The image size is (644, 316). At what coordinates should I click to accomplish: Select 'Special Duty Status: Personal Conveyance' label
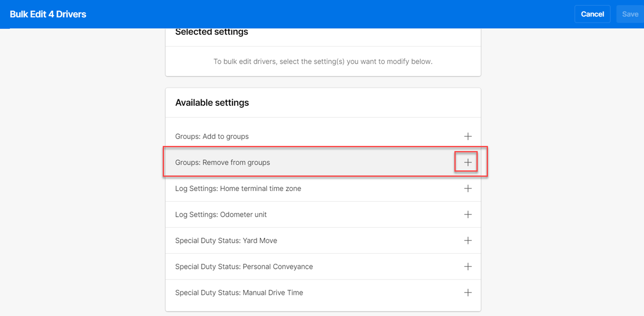tap(244, 267)
